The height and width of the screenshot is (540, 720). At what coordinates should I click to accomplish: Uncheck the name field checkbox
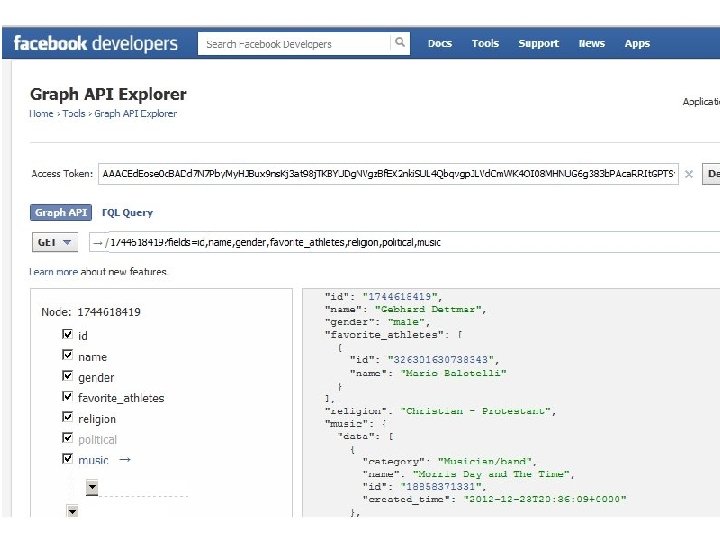pos(67,354)
